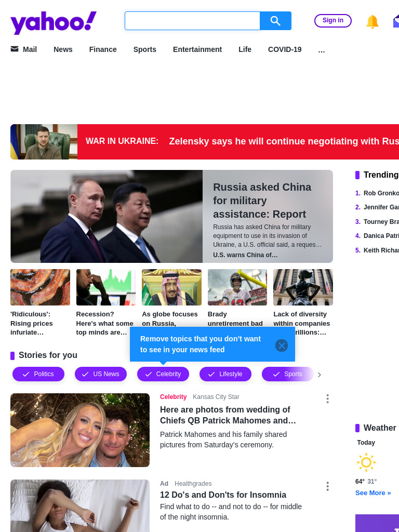Toggle the Celebrity topic chip

point(163,374)
